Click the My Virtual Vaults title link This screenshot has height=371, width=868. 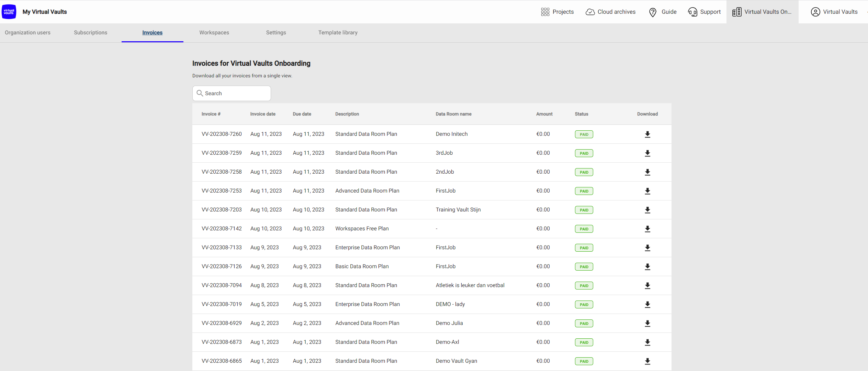(45, 12)
